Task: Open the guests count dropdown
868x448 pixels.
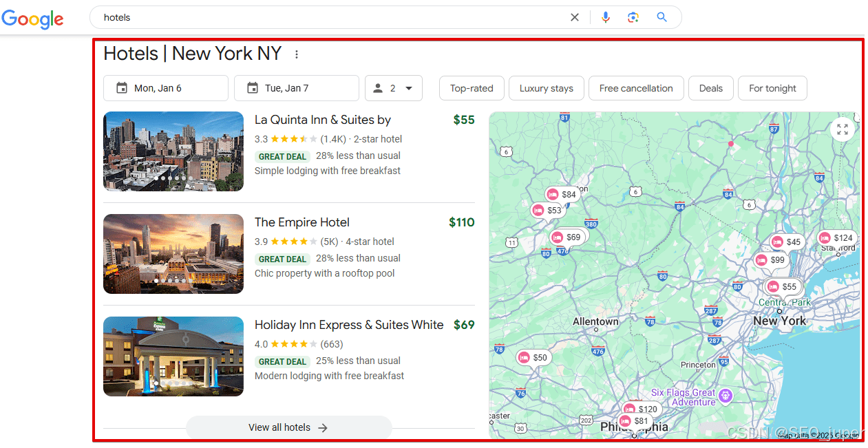Action: click(x=393, y=88)
